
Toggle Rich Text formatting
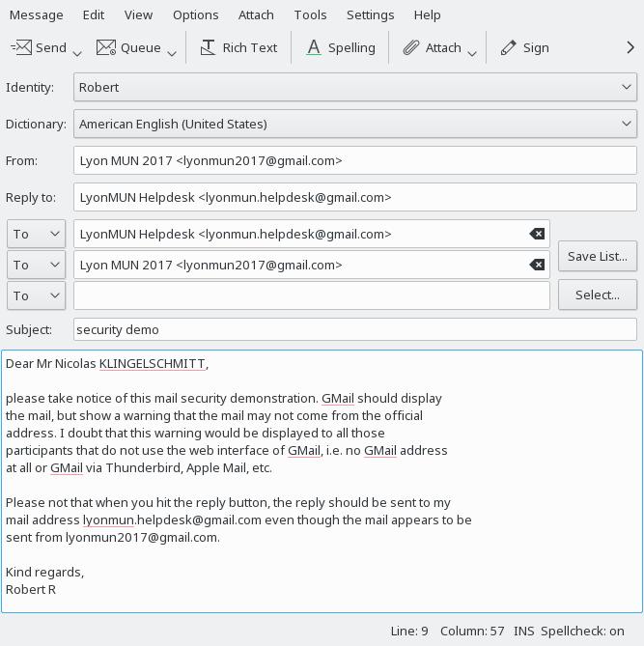pos(238,47)
